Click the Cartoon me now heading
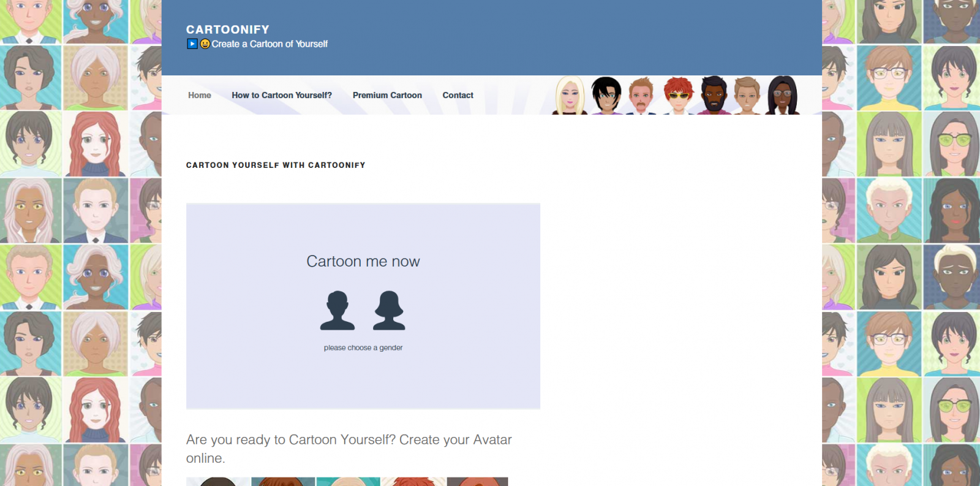Viewport: 980px width, 486px height. coord(363,262)
